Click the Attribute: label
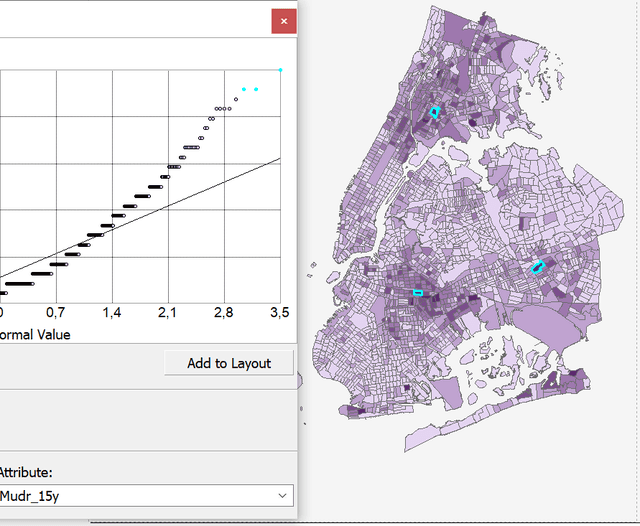The height and width of the screenshot is (526, 640). pos(26,473)
